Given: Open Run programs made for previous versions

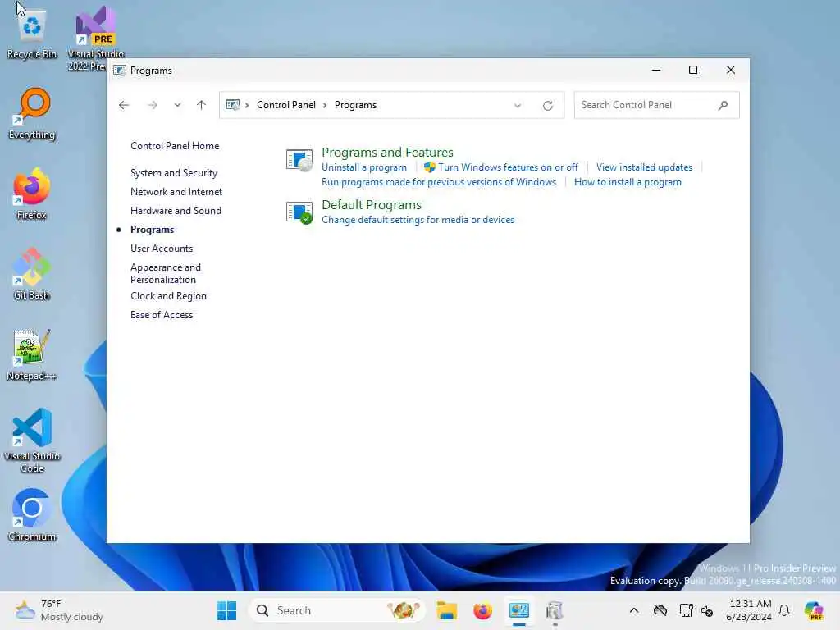Looking at the screenshot, I should (439, 182).
